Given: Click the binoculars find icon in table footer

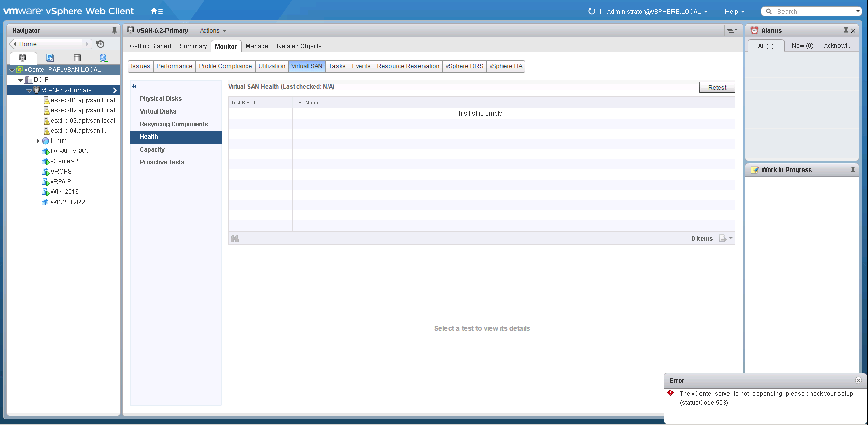Looking at the screenshot, I should click(x=235, y=238).
